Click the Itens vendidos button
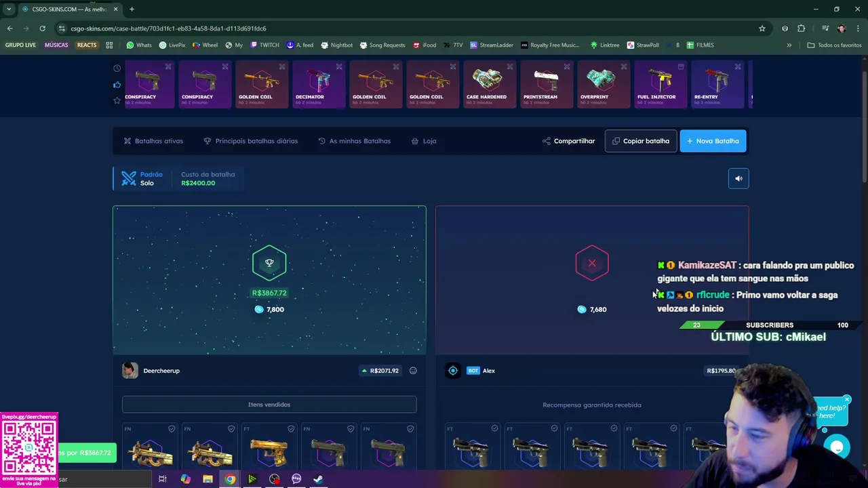The height and width of the screenshot is (488, 868). pyautogui.click(x=269, y=405)
